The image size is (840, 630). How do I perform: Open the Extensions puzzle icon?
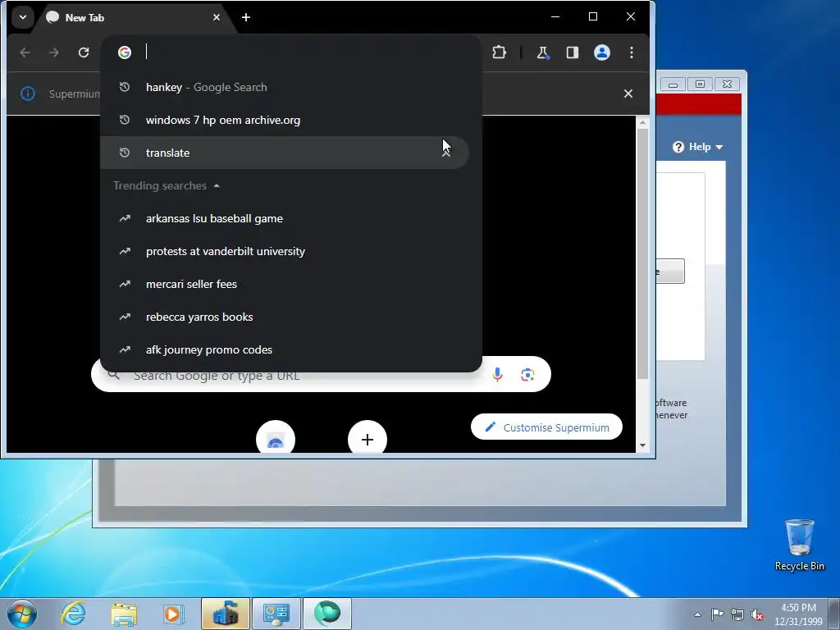click(x=499, y=52)
